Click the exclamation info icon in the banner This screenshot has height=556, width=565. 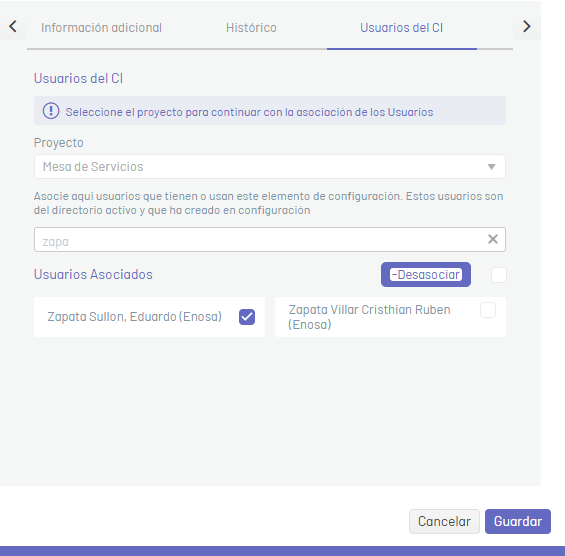click(51, 111)
